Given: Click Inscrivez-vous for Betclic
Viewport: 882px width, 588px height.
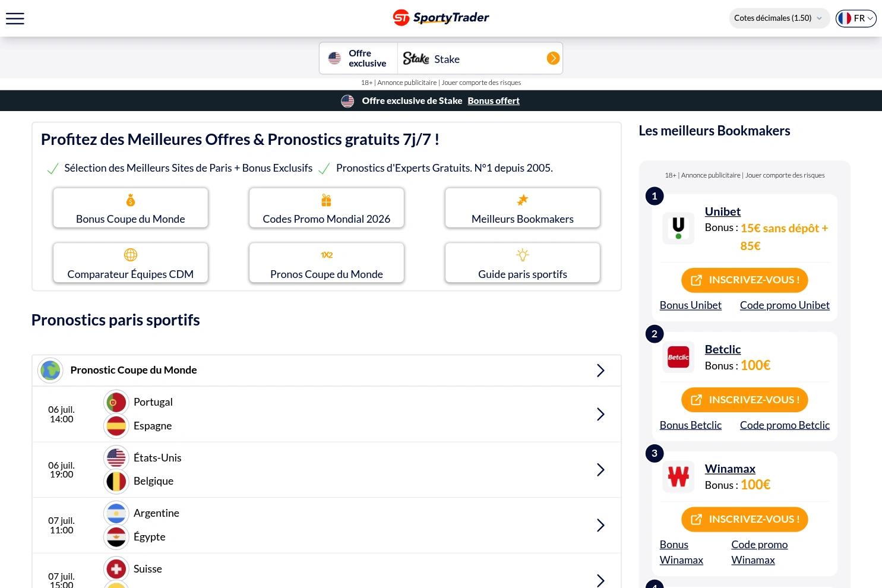Looking at the screenshot, I should tap(745, 400).
